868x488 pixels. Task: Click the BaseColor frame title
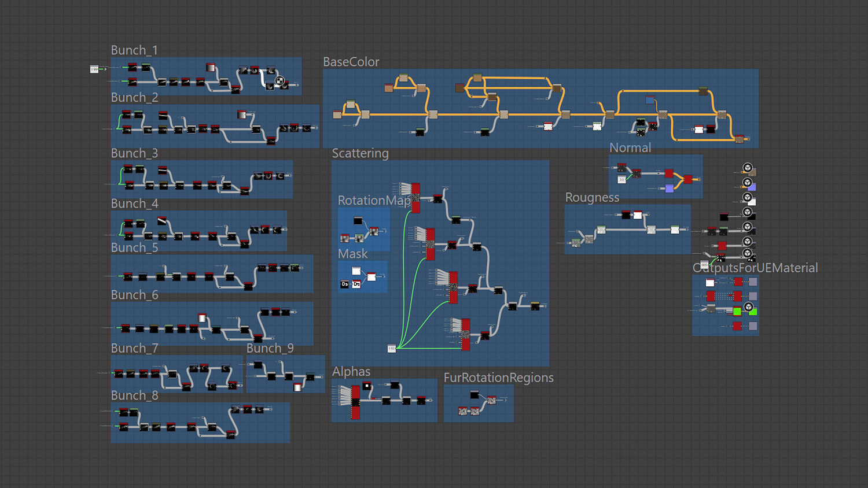pos(351,62)
